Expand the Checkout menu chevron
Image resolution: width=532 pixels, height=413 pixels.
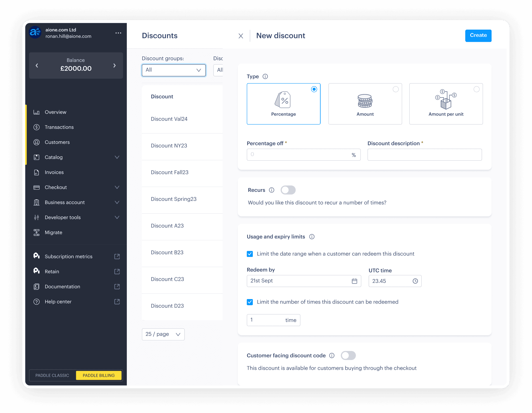coord(117,187)
